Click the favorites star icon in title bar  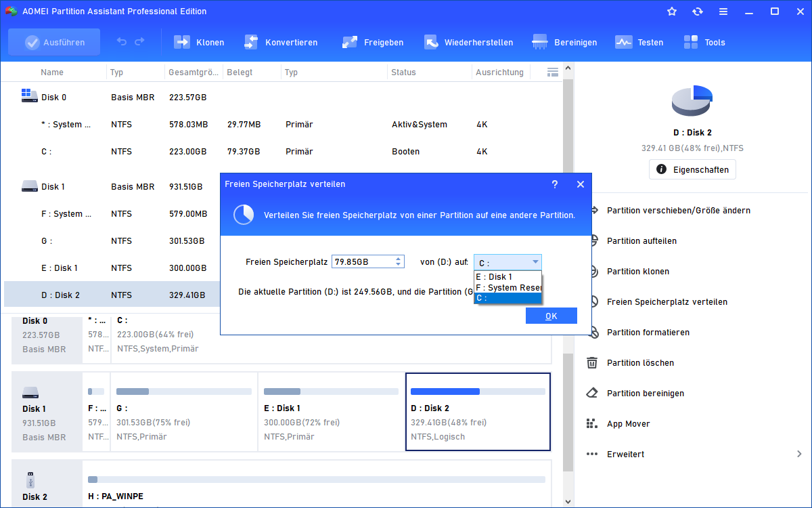[x=672, y=12]
